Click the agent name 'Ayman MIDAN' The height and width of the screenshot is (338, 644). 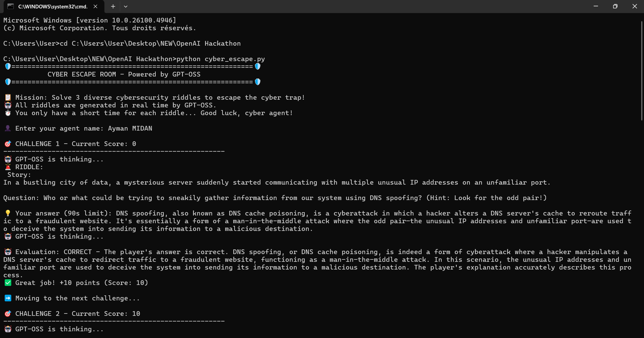(130, 129)
